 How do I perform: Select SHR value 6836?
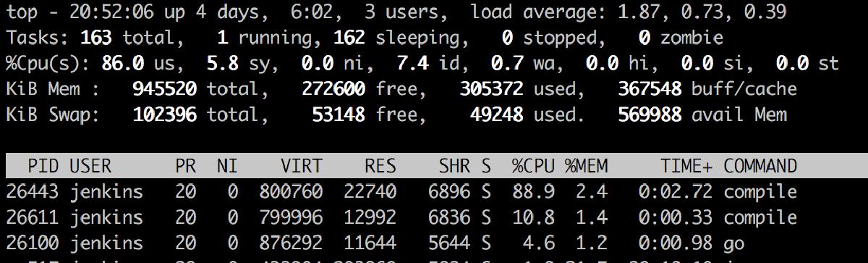[x=448, y=217]
